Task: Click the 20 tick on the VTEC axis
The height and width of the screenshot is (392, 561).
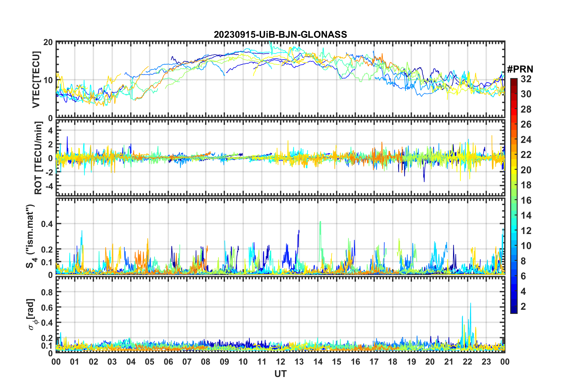Action: (48, 42)
